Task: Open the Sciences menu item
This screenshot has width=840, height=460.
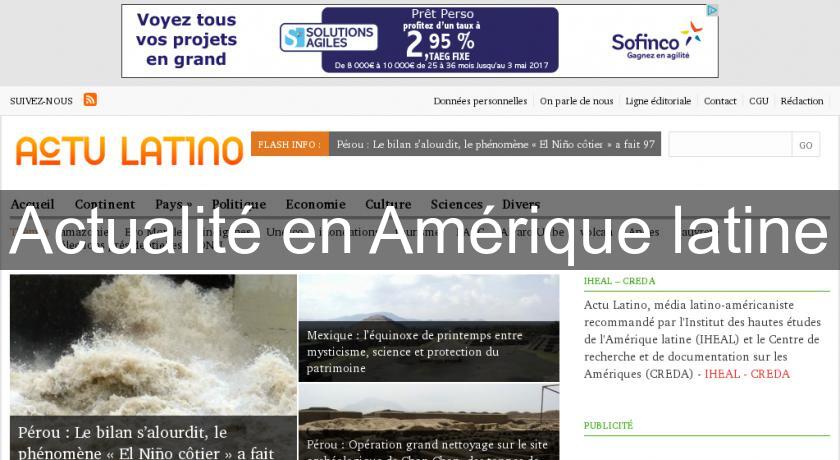Action: tap(456, 204)
